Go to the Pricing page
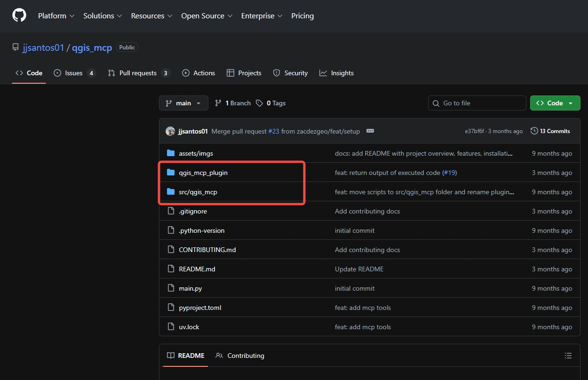The height and width of the screenshot is (380, 588). point(302,16)
